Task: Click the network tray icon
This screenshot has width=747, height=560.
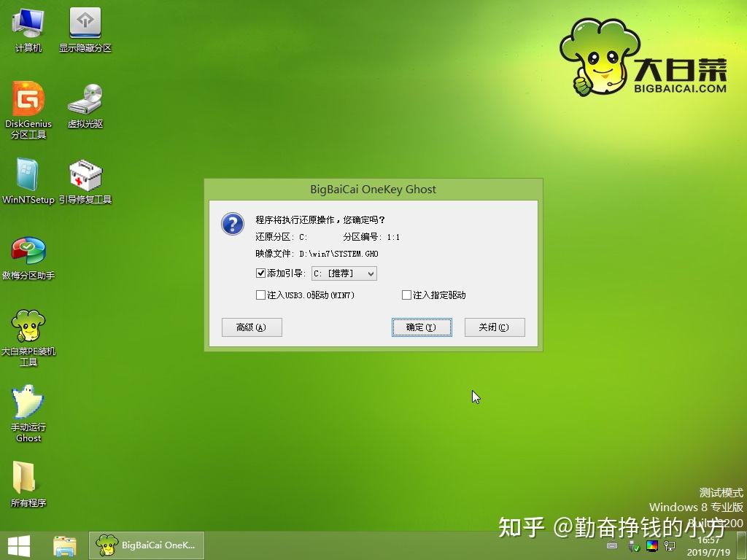Action: (x=670, y=545)
